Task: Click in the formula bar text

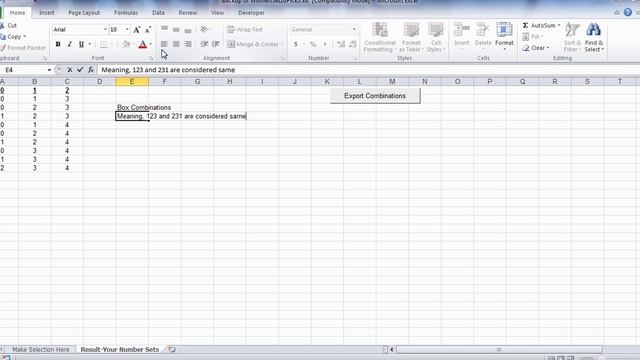Action: coord(168,70)
